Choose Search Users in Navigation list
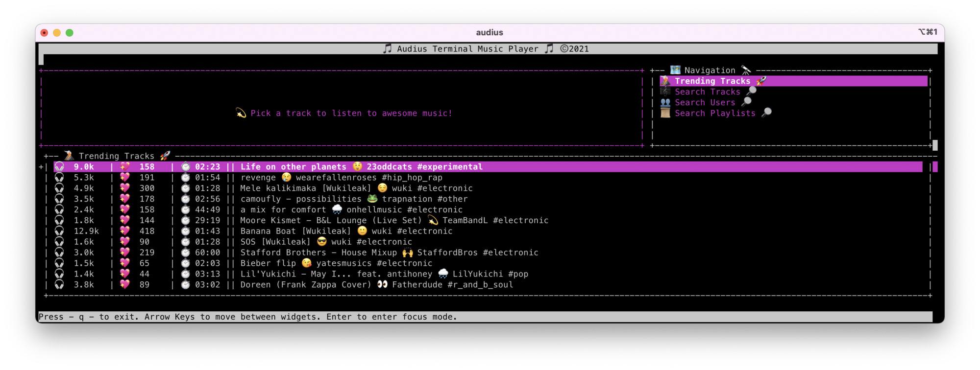 click(705, 103)
